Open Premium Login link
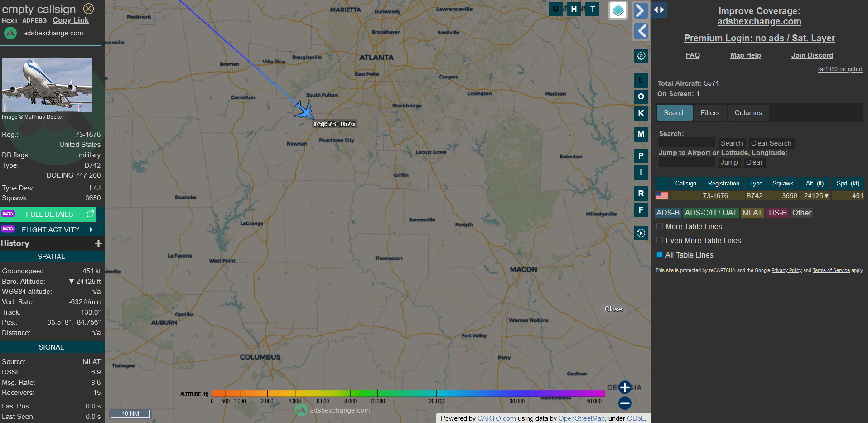Image resolution: width=868 pixels, height=423 pixels. [759, 38]
